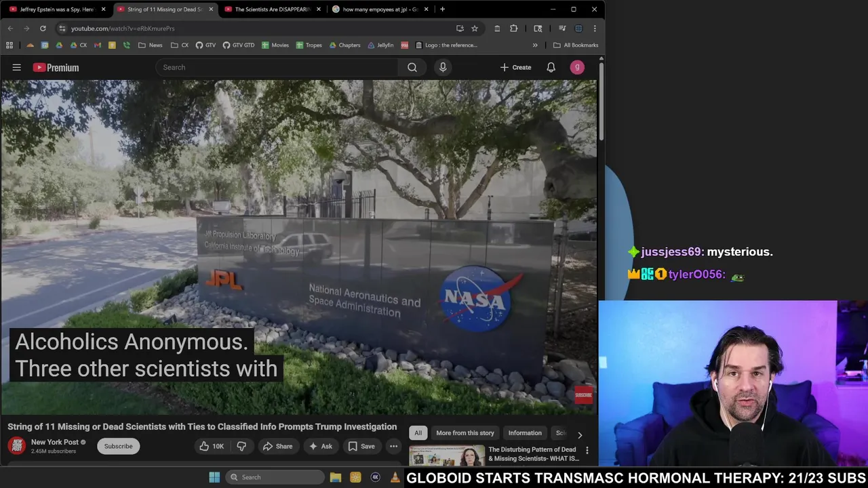Click the Create button

[x=515, y=67]
